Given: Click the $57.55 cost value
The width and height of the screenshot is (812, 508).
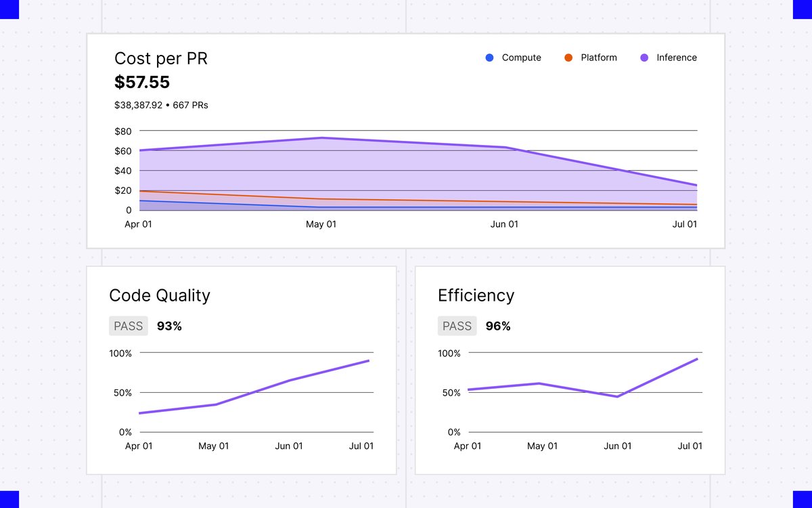Looking at the screenshot, I should click(x=142, y=83).
